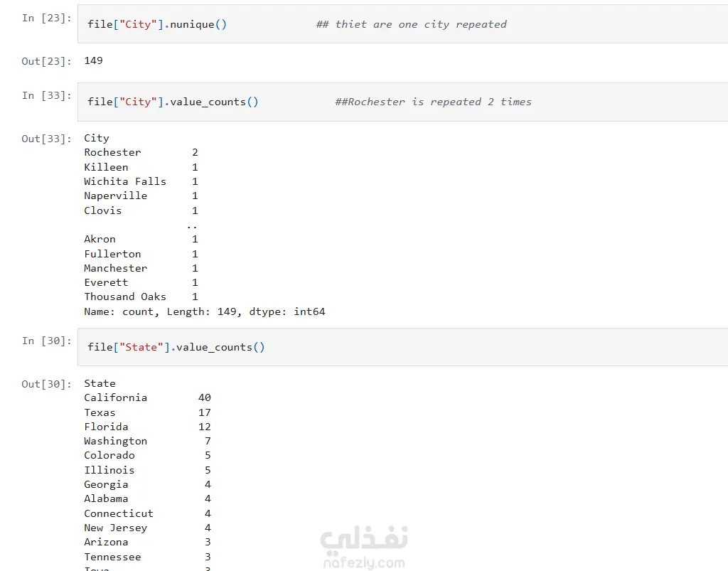This screenshot has width=728, height=571.
Task: Click the 'Rochester is repeated 2 times' comment
Action: (x=433, y=102)
